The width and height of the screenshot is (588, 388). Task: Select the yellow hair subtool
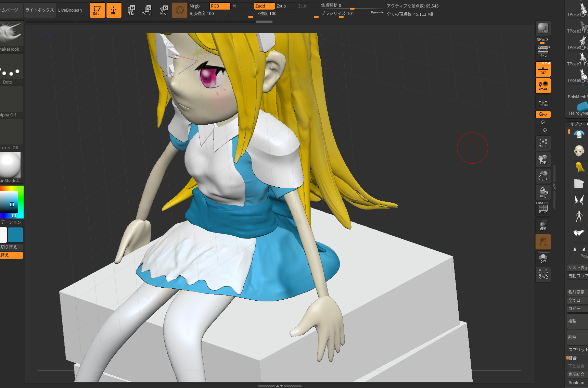coord(579,167)
